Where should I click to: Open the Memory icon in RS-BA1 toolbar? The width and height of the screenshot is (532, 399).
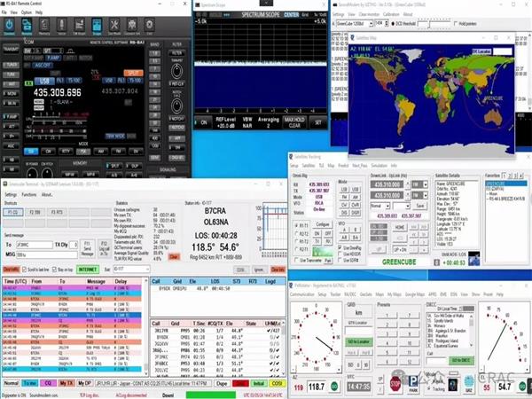tap(45, 25)
